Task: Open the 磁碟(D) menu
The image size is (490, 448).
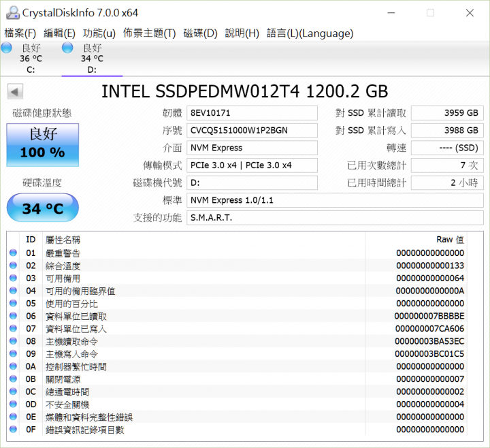Action: click(200, 33)
